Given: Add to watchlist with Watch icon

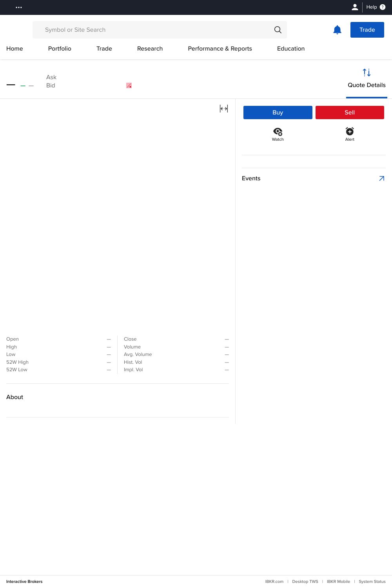Looking at the screenshot, I should (x=278, y=132).
